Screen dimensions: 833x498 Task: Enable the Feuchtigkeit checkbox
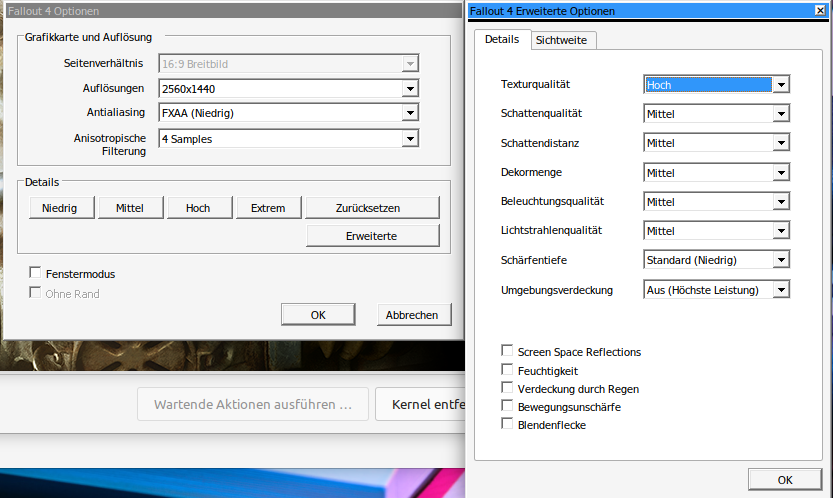click(507, 370)
